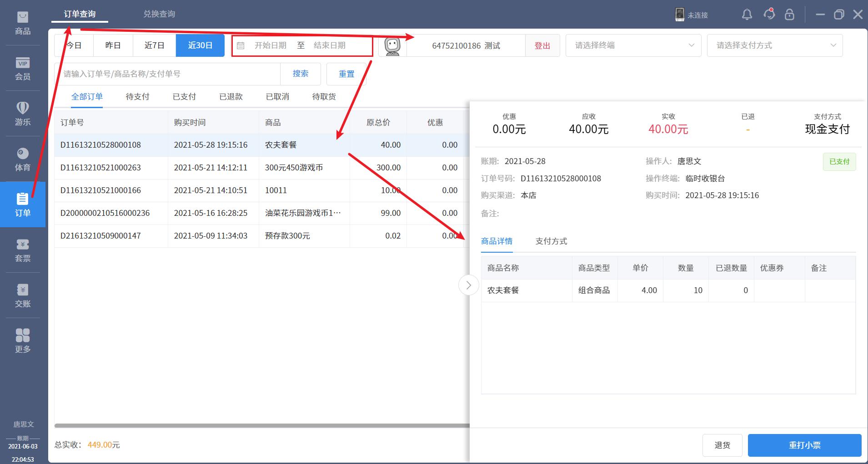
Task: Click the 未连接 device status icon
Action: coord(680,15)
